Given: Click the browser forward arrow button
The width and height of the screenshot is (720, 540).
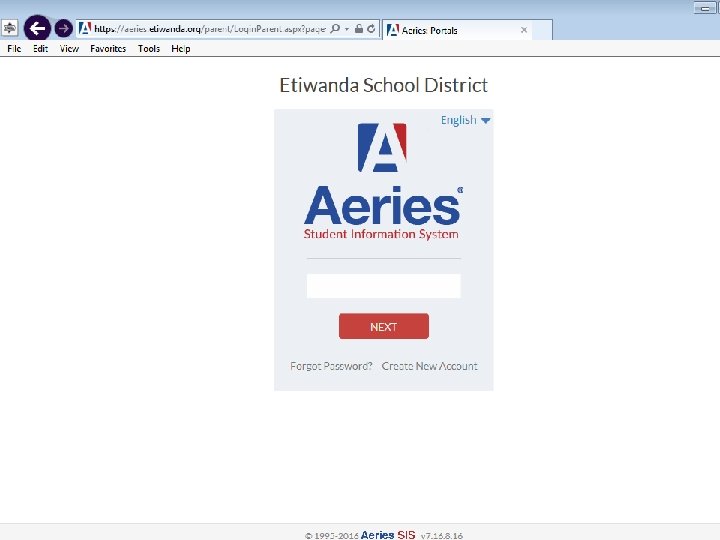Looking at the screenshot, I should pos(63,28).
